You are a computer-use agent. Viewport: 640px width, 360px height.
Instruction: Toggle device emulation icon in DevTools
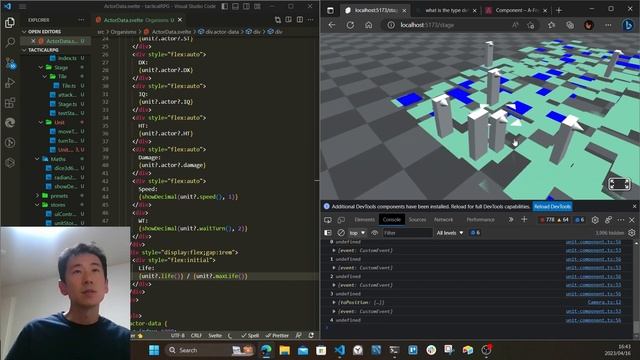(341, 220)
